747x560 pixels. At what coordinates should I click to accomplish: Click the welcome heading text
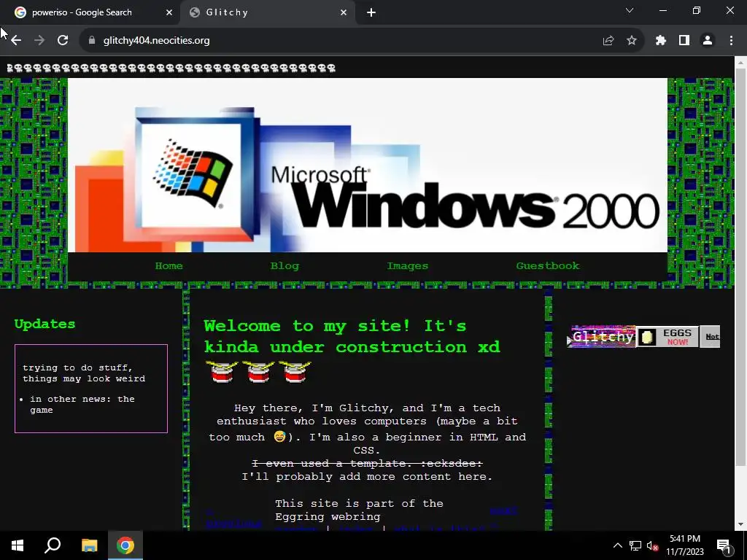pyautogui.click(x=352, y=336)
